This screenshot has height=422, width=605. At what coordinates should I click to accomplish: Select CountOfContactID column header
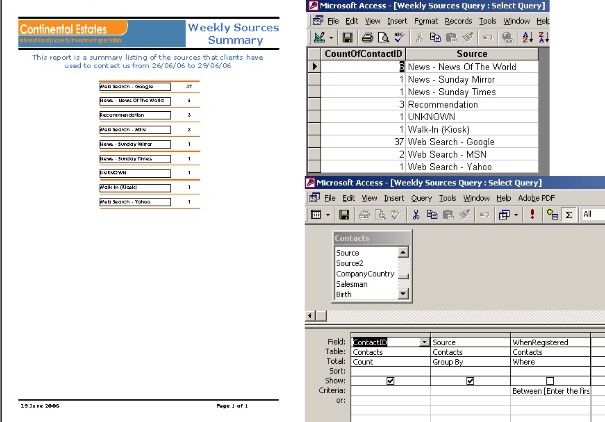point(363,54)
